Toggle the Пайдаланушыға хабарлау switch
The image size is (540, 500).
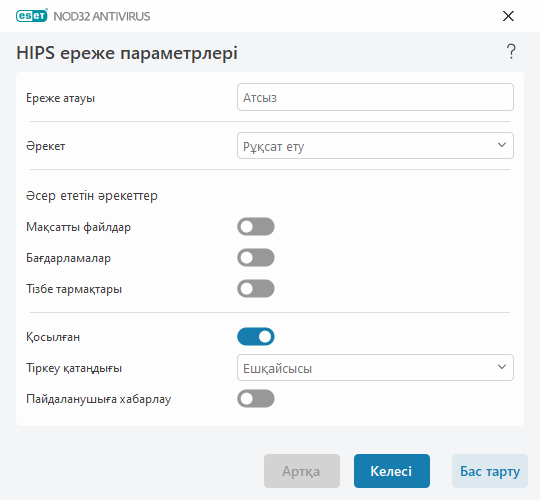[x=256, y=399]
